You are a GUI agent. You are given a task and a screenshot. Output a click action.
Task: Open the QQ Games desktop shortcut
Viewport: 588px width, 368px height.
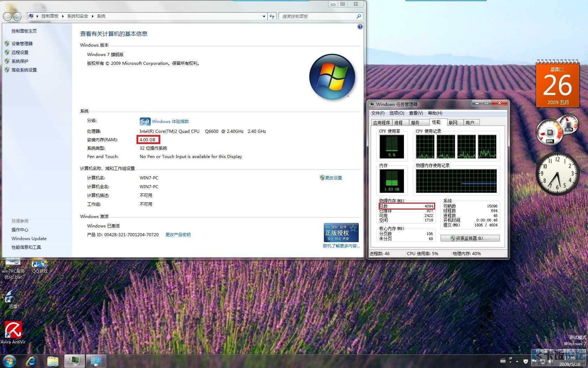tap(40, 267)
